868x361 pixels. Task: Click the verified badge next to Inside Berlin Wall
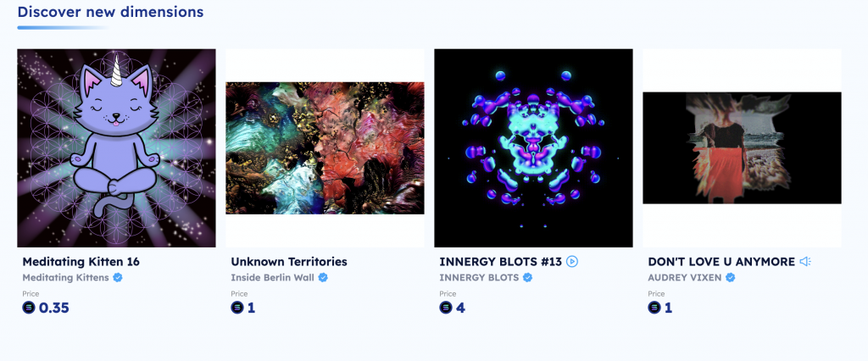tap(323, 277)
